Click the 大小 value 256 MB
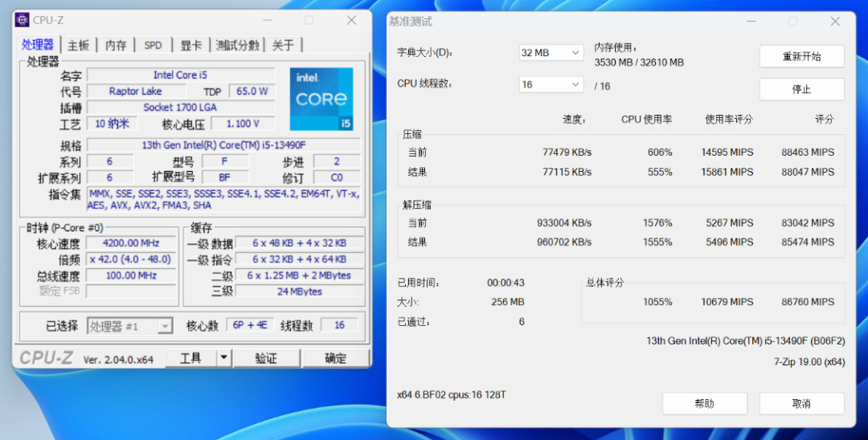 508,302
